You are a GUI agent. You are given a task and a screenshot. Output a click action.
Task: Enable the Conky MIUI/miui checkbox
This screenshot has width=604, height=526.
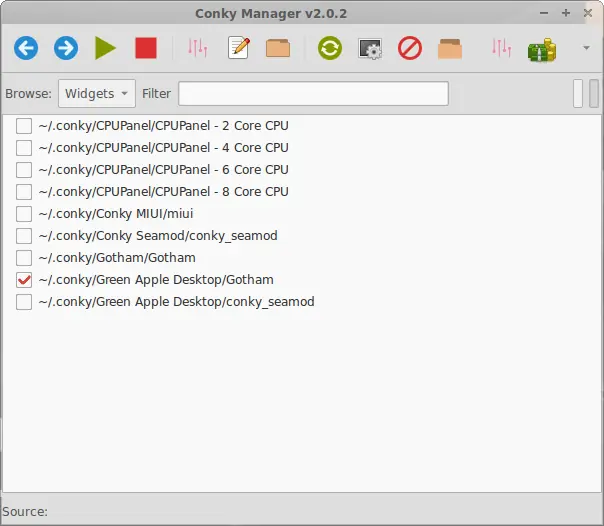pyautogui.click(x=24, y=214)
